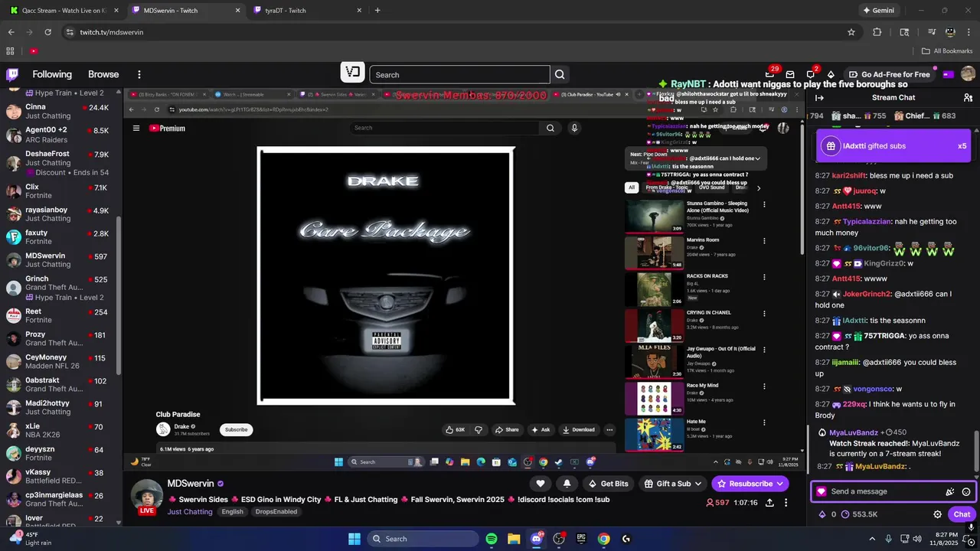Open the Following page link
This screenshot has height=551, width=980.
52,74
